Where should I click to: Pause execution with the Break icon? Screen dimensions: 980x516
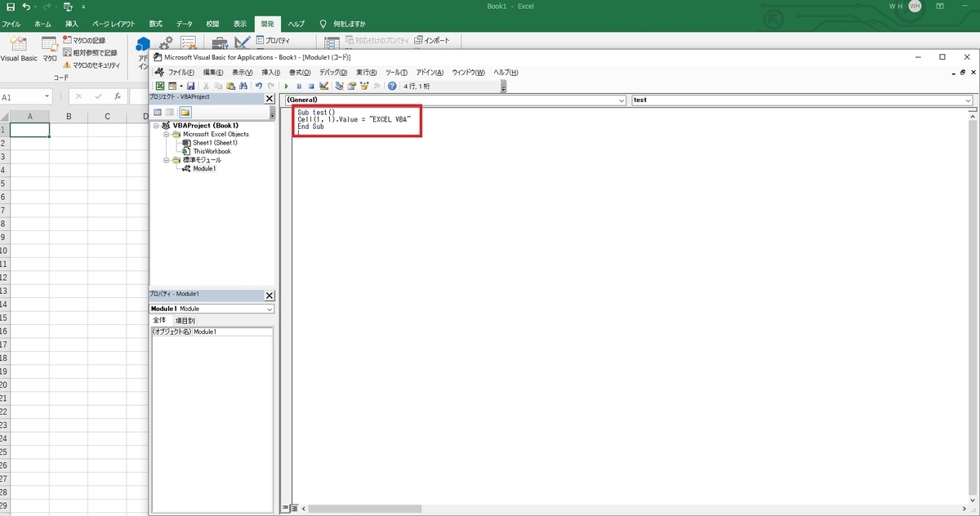tap(299, 86)
